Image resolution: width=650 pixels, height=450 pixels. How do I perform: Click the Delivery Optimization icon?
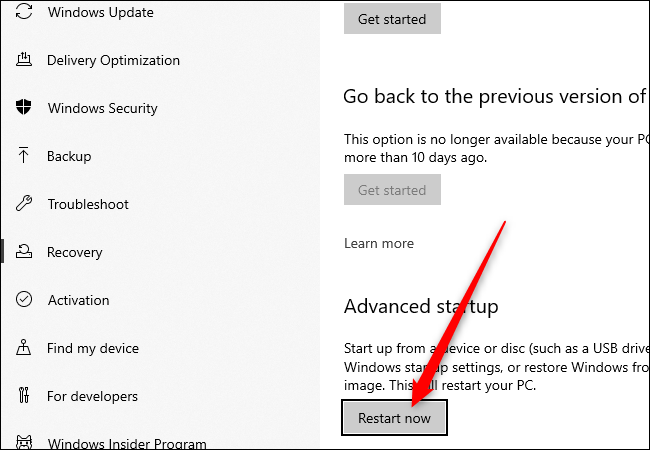pyautogui.click(x=23, y=60)
